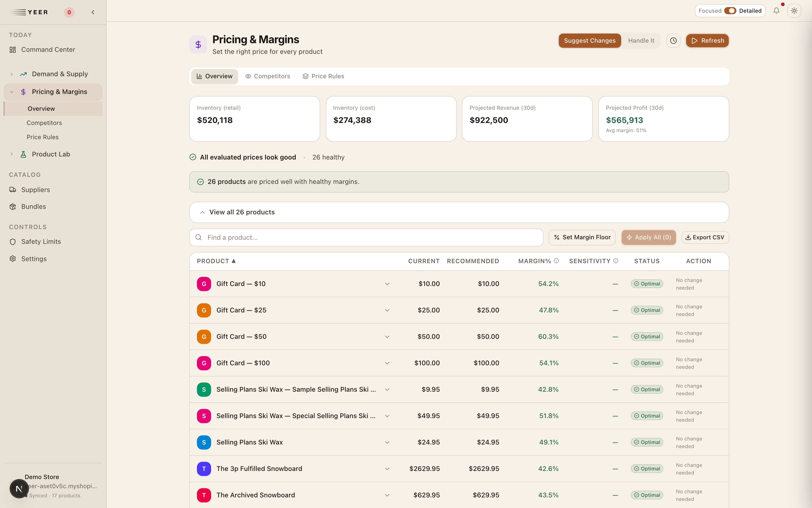The width and height of the screenshot is (812, 508).
Task: Sort by Current column header
Action: (424, 261)
